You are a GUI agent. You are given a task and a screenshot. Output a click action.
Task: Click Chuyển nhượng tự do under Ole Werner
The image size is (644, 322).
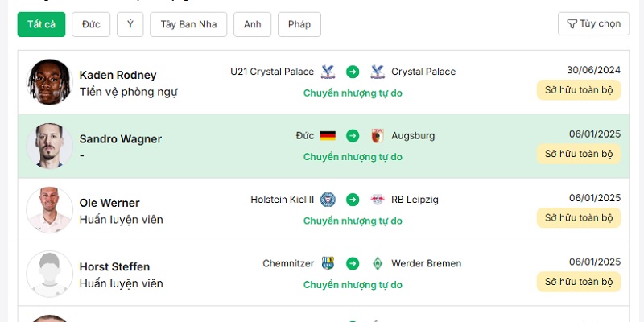point(353,221)
